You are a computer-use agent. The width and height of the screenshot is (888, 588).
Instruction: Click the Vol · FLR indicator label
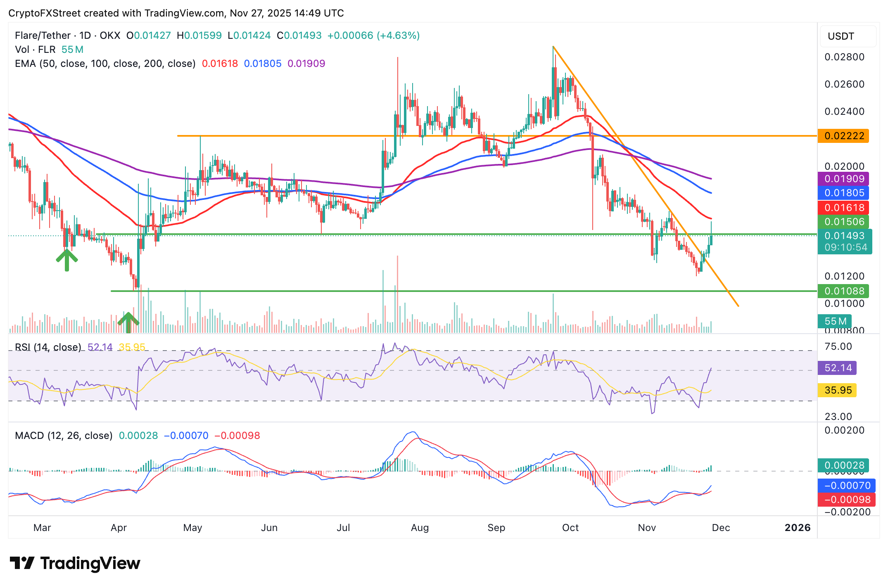[x=35, y=49]
